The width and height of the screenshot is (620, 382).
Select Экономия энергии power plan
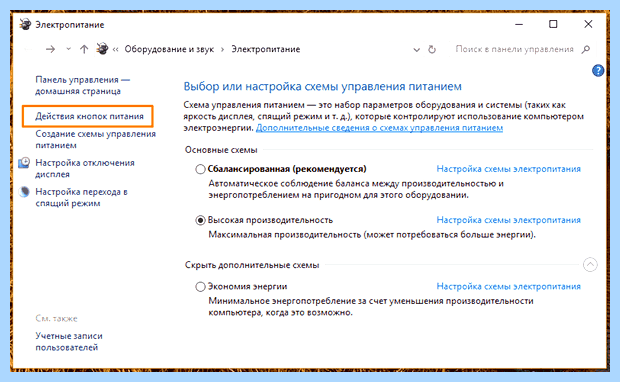200,287
